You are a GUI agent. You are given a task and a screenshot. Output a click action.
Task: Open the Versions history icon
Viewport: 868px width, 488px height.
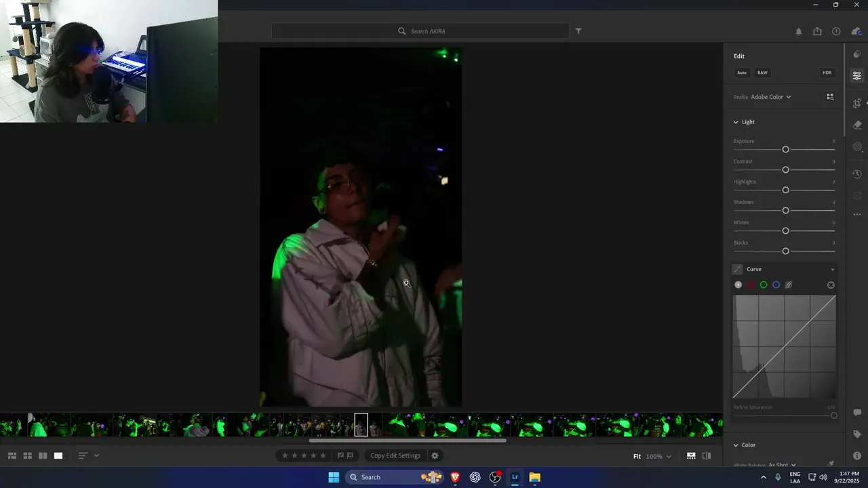(857, 174)
